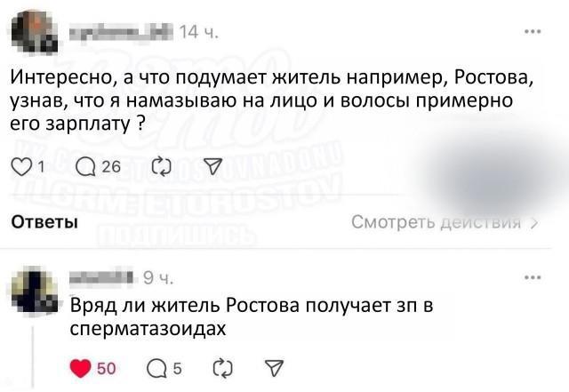Open three-dot menu of original post
This screenshot has width=569, height=392.
[533, 32]
